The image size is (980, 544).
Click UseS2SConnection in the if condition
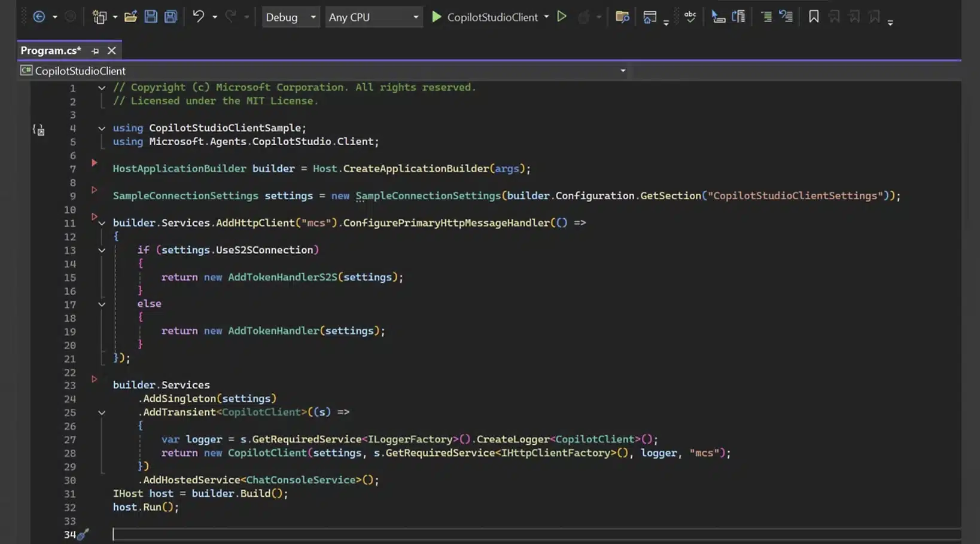264,250
